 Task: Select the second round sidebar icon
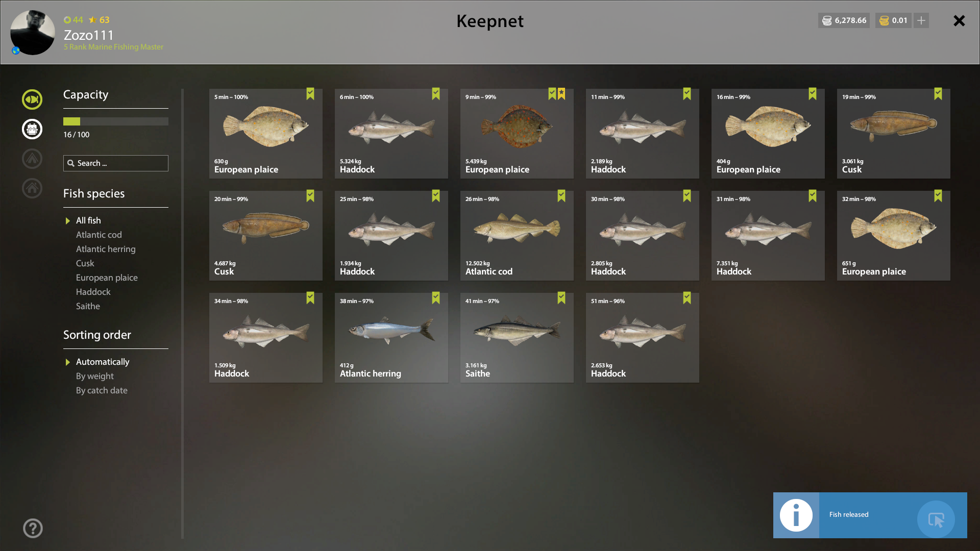coord(32,129)
